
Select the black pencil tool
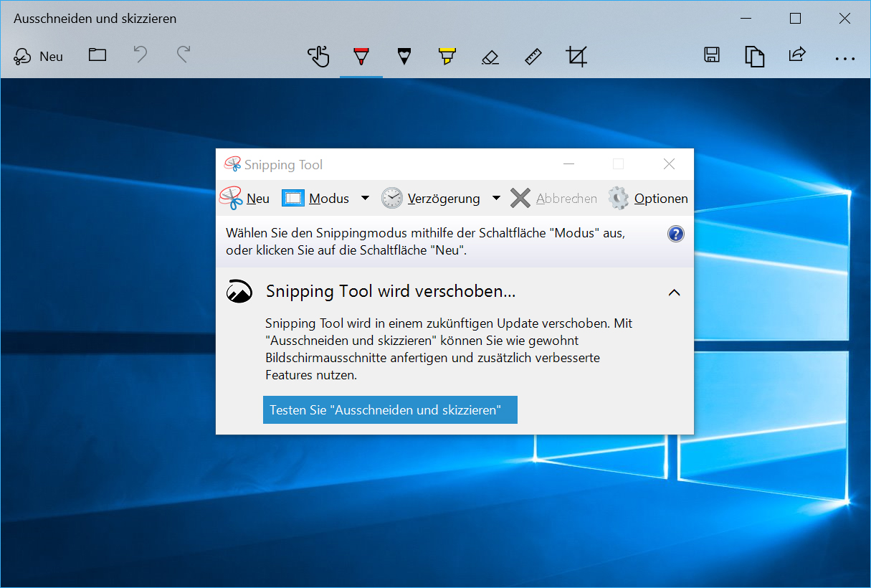click(x=404, y=56)
